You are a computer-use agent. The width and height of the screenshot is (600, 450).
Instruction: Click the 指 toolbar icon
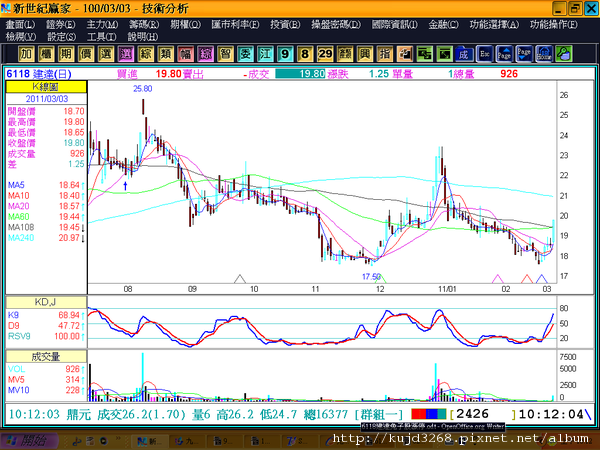pyautogui.click(x=385, y=54)
